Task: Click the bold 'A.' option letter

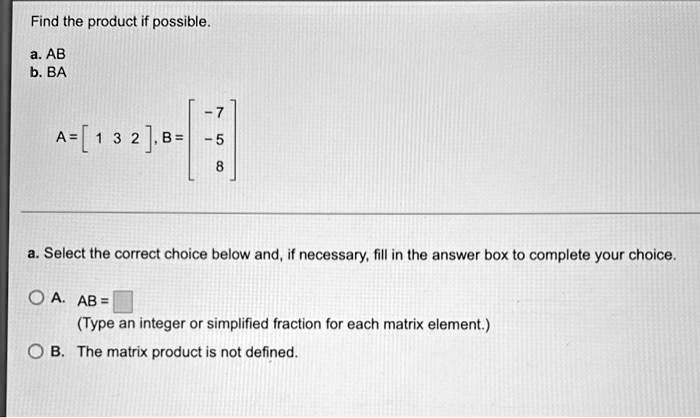Action: point(58,297)
